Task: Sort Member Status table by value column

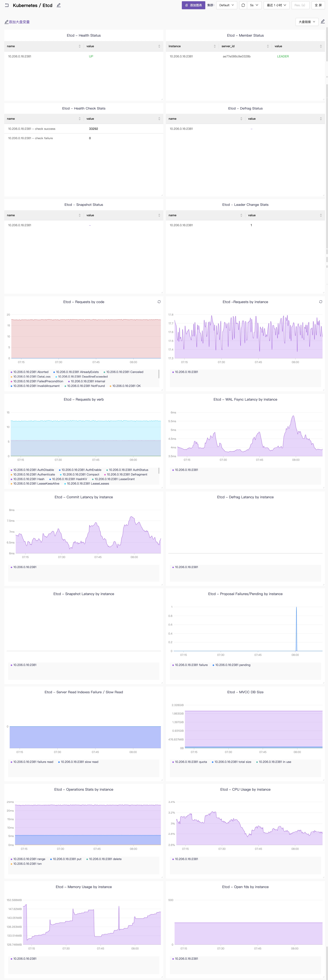Action: pos(321,46)
